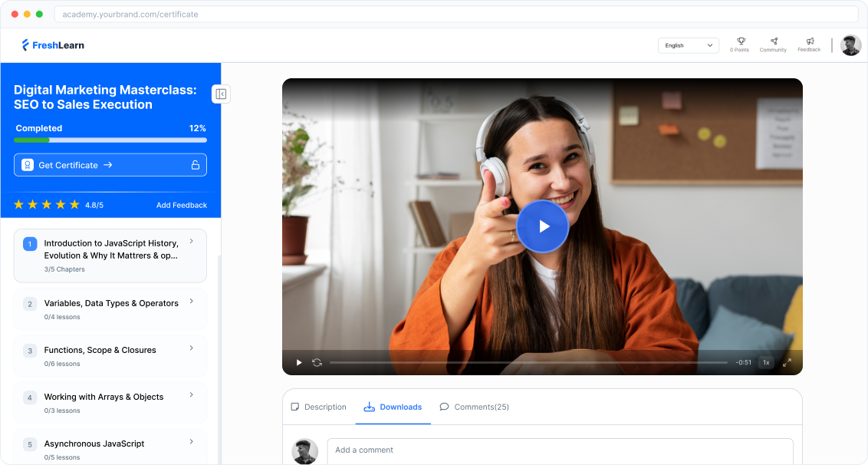Click the replay loop icon
This screenshot has width=868, height=465.
(317, 362)
